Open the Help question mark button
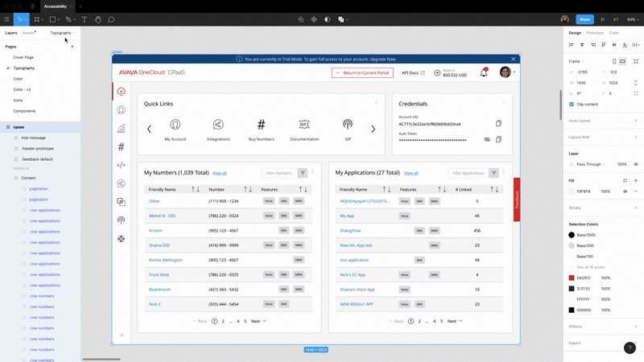This screenshot has width=644, height=362. point(630,348)
